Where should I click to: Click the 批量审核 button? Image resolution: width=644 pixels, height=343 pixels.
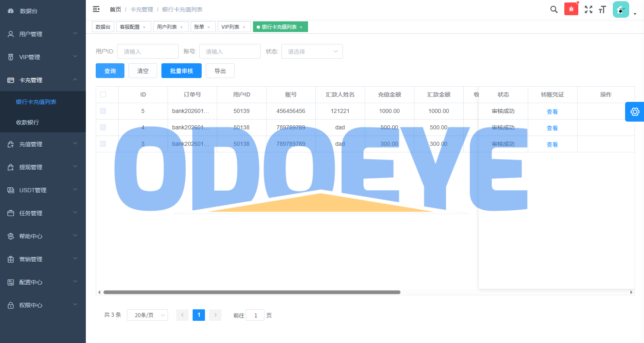181,71
